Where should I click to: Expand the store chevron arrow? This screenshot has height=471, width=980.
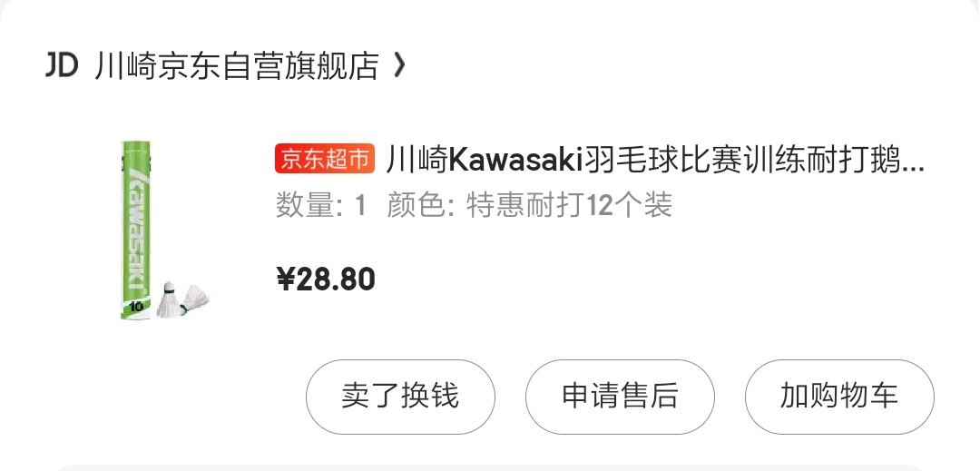pos(400,65)
